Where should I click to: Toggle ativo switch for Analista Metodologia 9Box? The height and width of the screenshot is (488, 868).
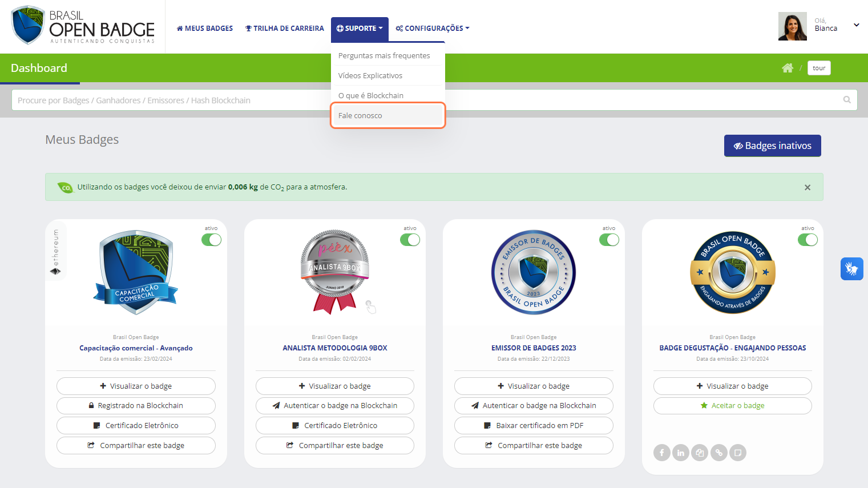410,240
